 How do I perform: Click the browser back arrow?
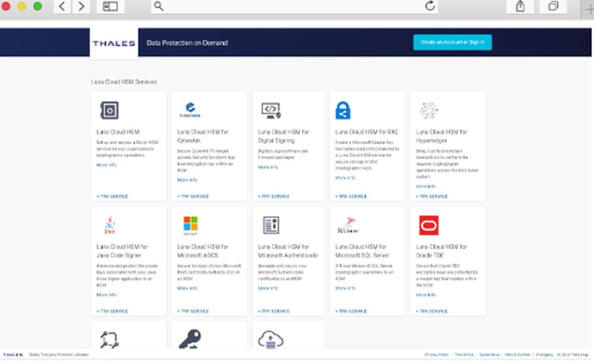(62, 7)
